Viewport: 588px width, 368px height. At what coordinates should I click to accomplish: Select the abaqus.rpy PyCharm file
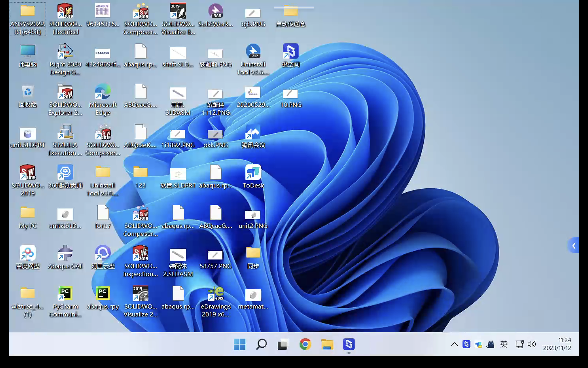pyautogui.click(x=103, y=298)
